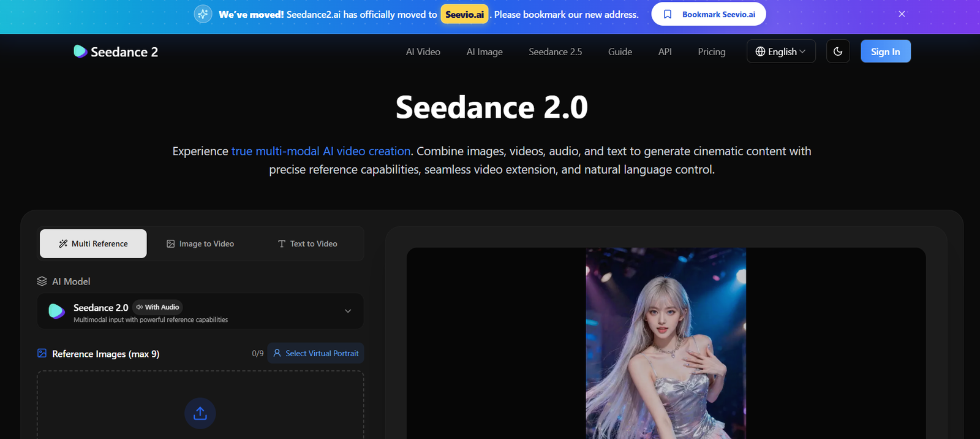Click the 0/9 reference image counter
This screenshot has width=980, height=439.
pos(258,353)
